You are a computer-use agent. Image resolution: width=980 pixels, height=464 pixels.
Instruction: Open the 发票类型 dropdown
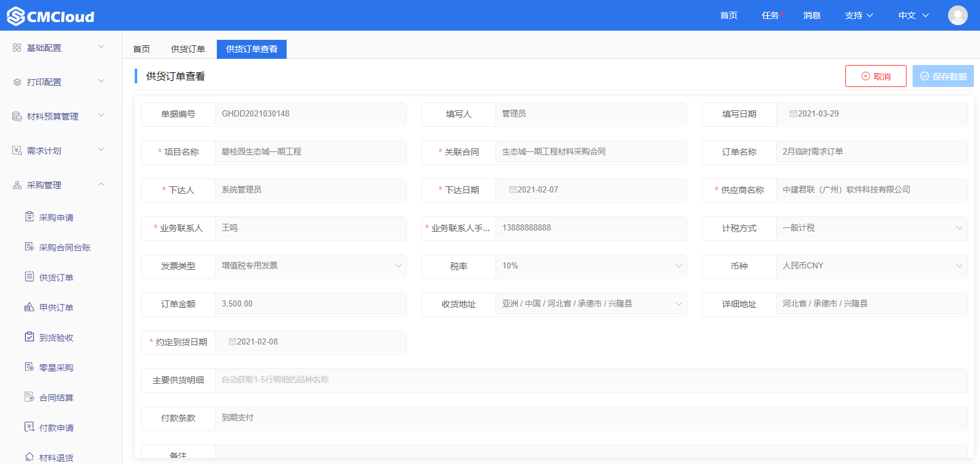pyautogui.click(x=311, y=266)
